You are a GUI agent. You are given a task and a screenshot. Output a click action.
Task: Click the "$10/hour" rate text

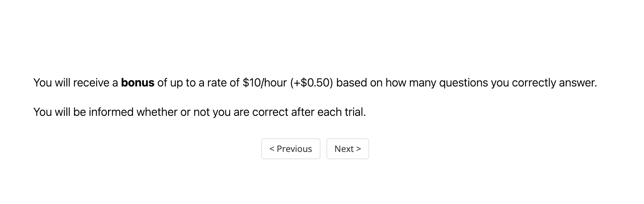[x=264, y=83]
